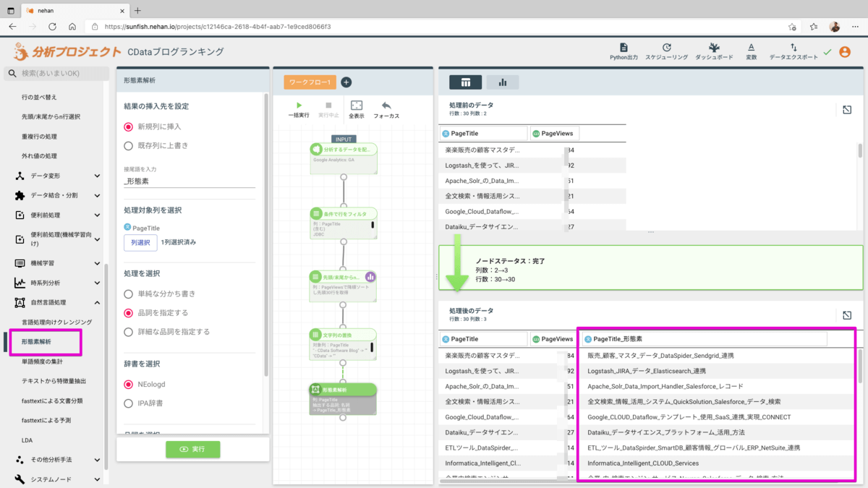Select 単純な分かち書き radio option

pyautogui.click(x=129, y=294)
